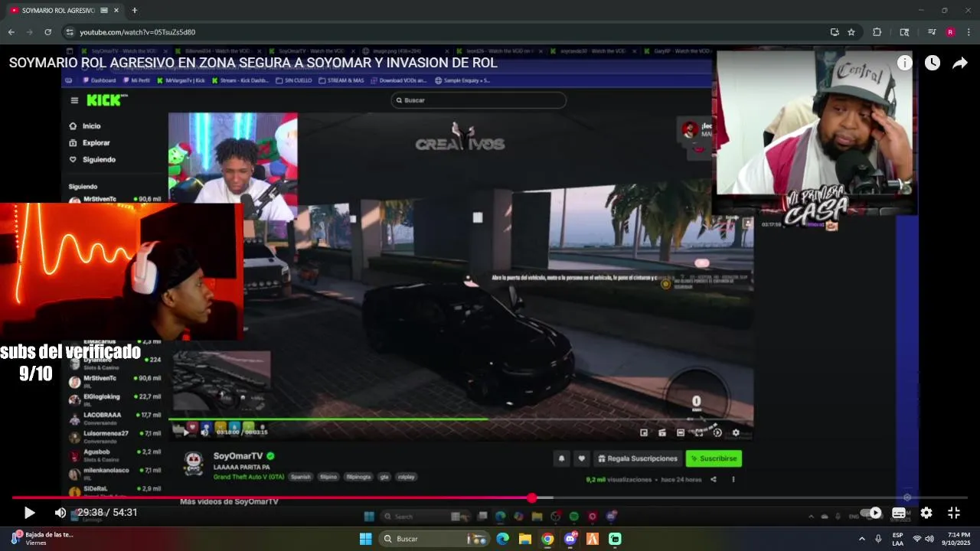The width and height of the screenshot is (980, 551).
Task: Turn on YouTube subtitles (CC)
Action: point(899,513)
